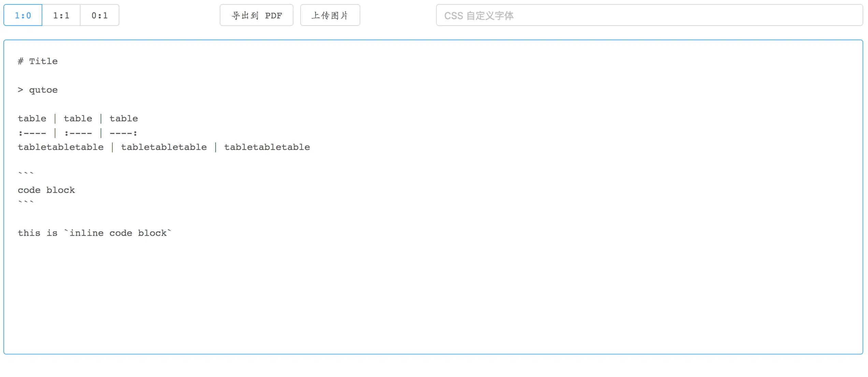Click the 'tabletabletable' table data row
The height and width of the screenshot is (377, 868).
164,147
